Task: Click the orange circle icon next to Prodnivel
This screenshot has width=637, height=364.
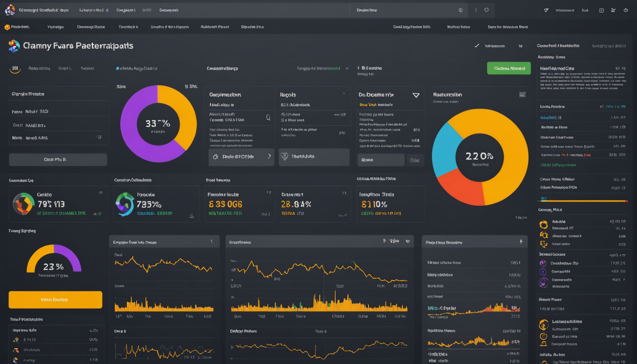Action: (7, 27)
